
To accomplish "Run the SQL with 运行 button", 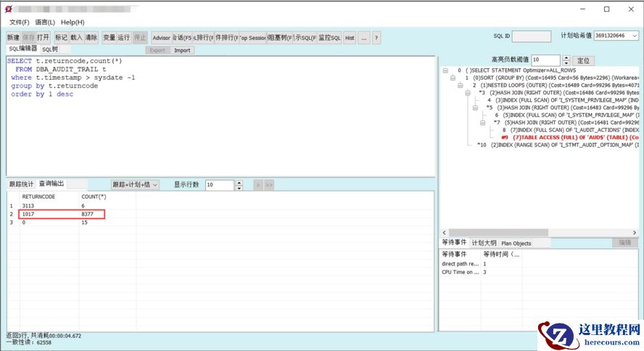I will point(123,38).
